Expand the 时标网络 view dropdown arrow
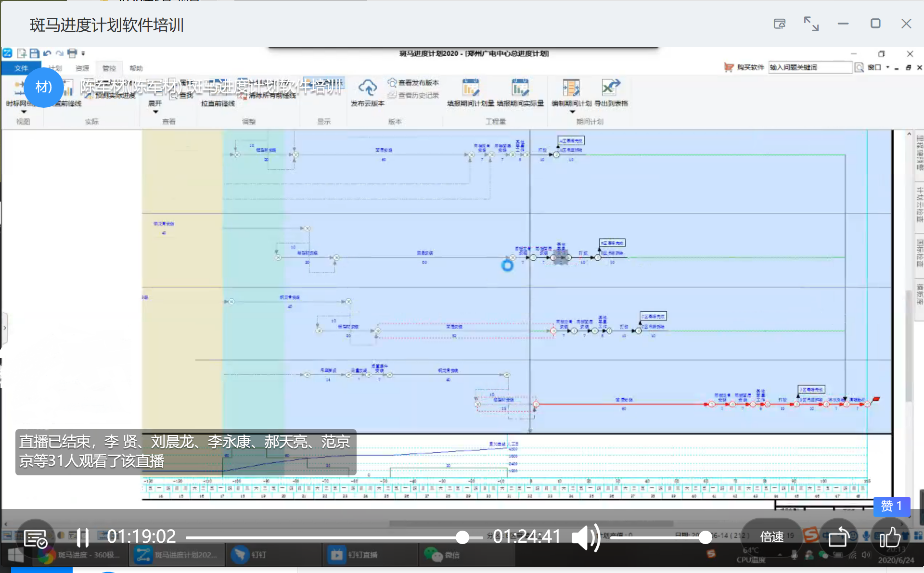Image resolution: width=924 pixels, height=573 pixels. [x=24, y=112]
